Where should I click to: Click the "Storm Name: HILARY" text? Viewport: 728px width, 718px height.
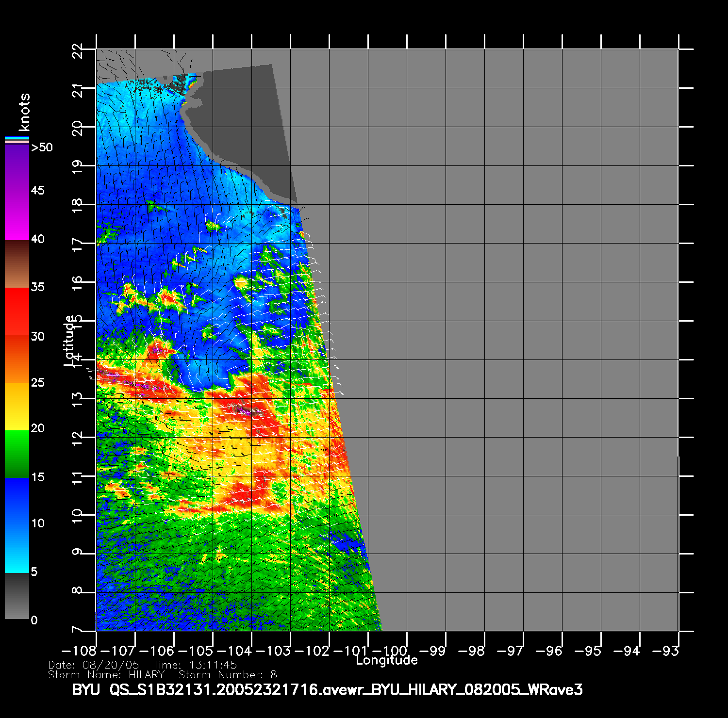tap(106, 675)
